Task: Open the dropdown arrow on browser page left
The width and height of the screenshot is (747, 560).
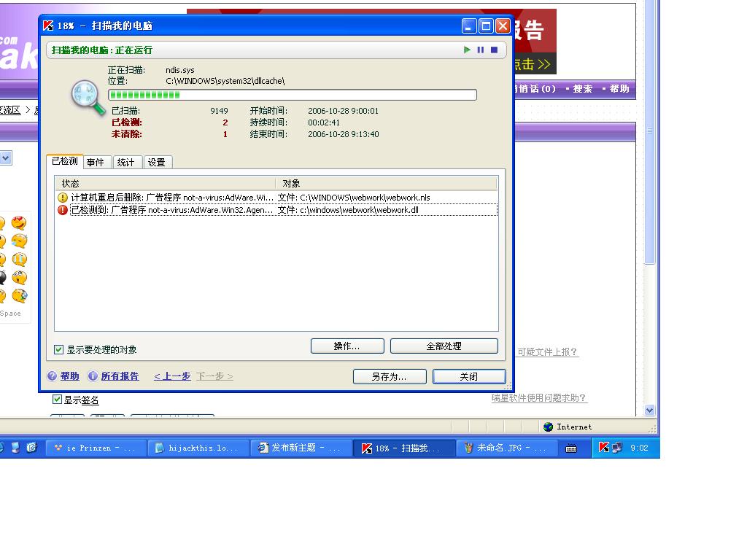Action: click(5, 157)
